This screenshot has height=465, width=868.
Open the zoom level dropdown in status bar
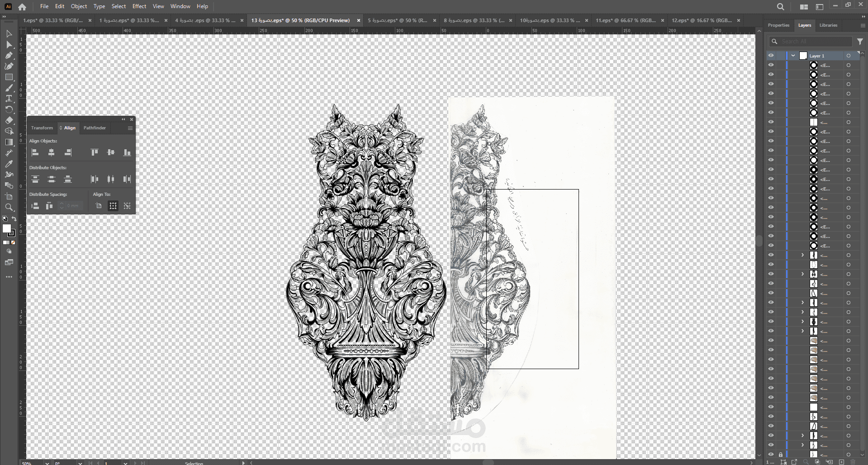47,463
